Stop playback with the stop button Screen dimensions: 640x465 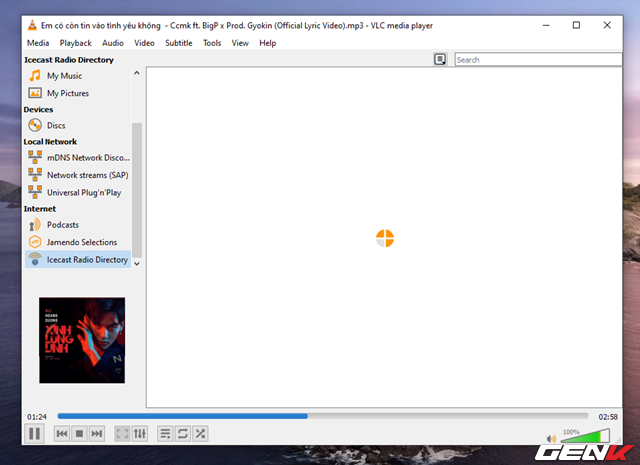80,434
